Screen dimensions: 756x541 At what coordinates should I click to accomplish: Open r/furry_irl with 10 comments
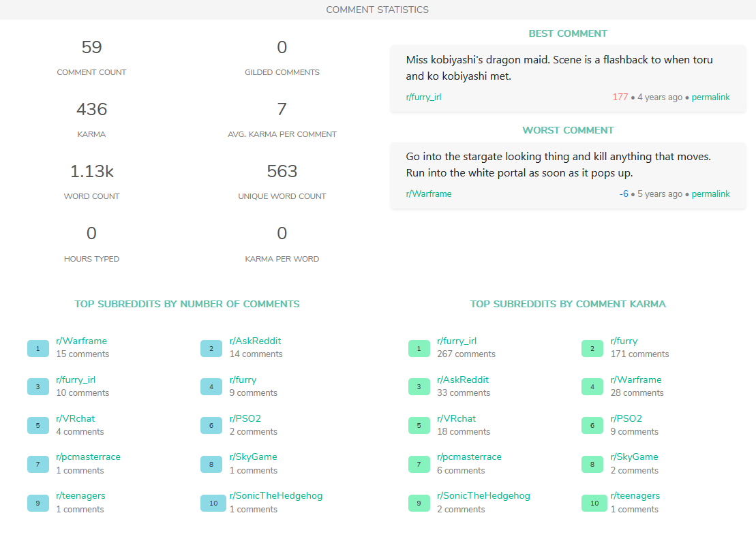[76, 380]
